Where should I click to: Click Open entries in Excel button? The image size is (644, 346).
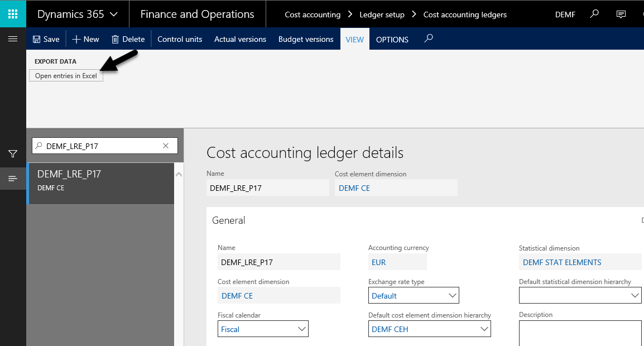[x=66, y=76]
